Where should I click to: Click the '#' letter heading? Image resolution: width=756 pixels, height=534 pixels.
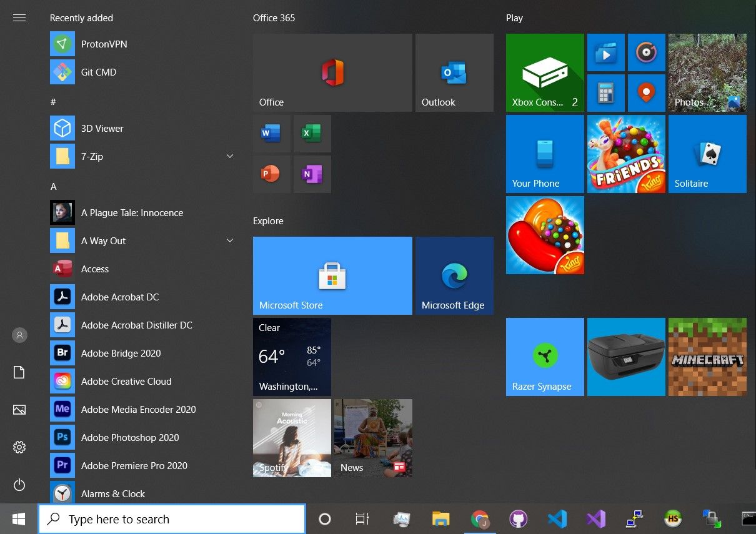click(53, 102)
